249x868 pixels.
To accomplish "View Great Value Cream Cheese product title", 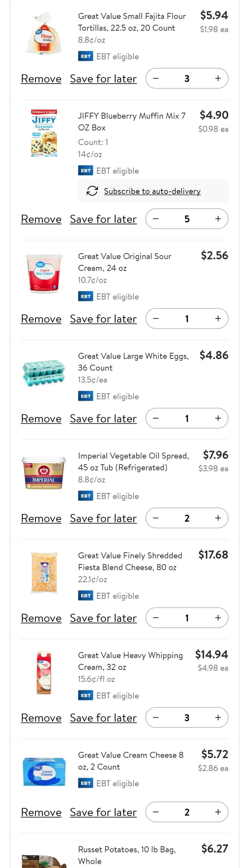I will pos(131,761).
